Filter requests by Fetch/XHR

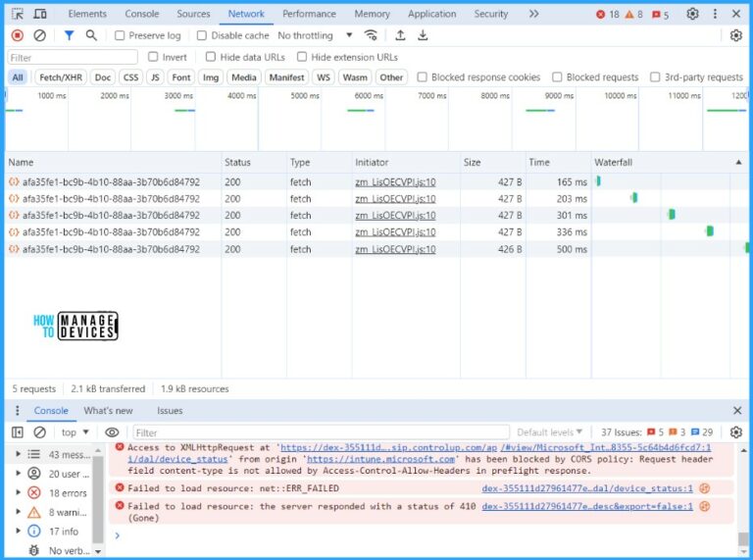61,77
